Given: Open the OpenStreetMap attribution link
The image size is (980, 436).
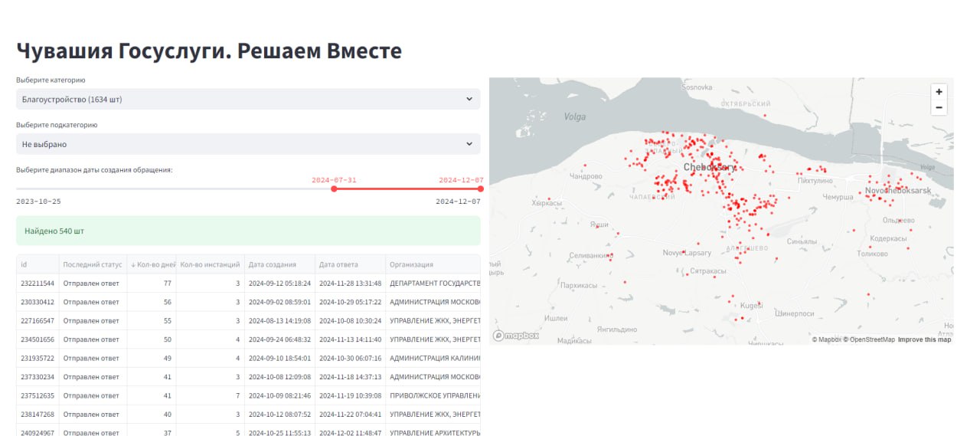Looking at the screenshot, I should pos(871,339).
